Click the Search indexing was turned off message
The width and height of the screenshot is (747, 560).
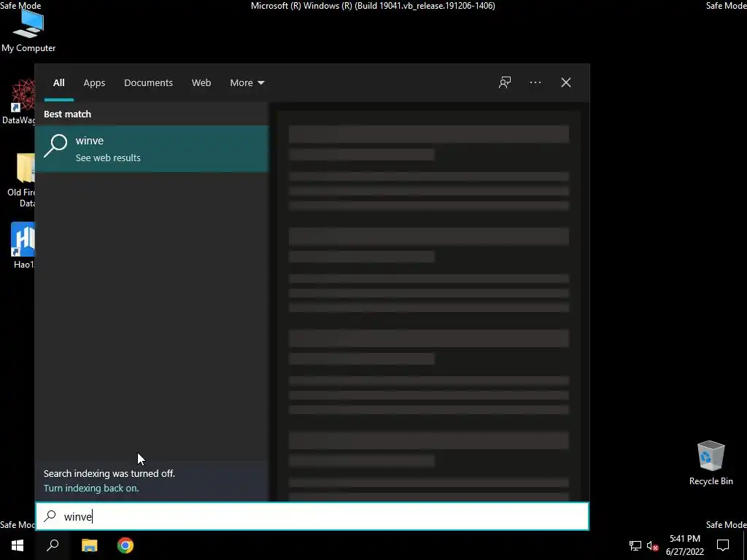coord(109,473)
